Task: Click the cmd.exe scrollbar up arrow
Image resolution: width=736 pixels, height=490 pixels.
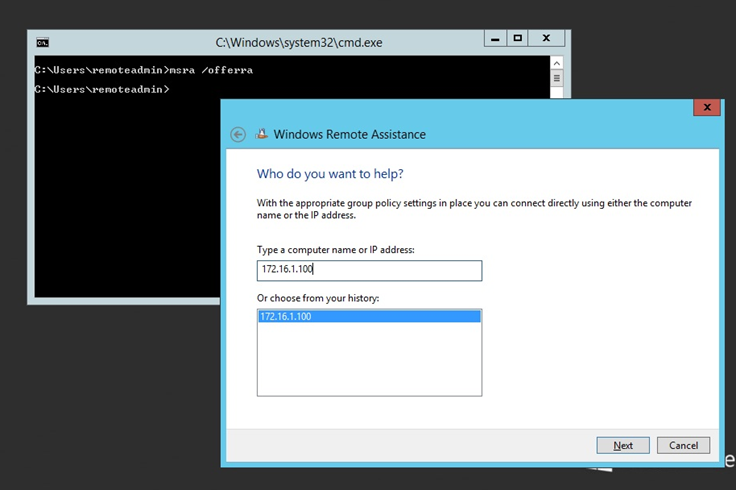Action: coord(557,63)
